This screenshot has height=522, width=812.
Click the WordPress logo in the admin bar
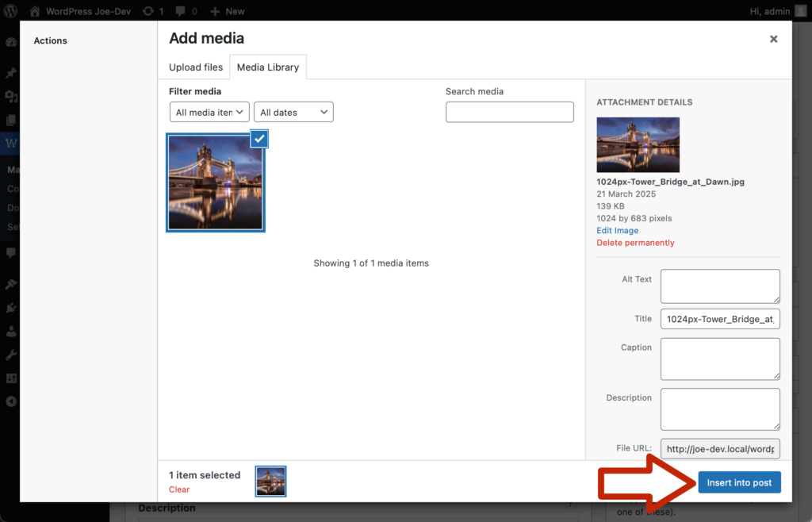pos(11,11)
